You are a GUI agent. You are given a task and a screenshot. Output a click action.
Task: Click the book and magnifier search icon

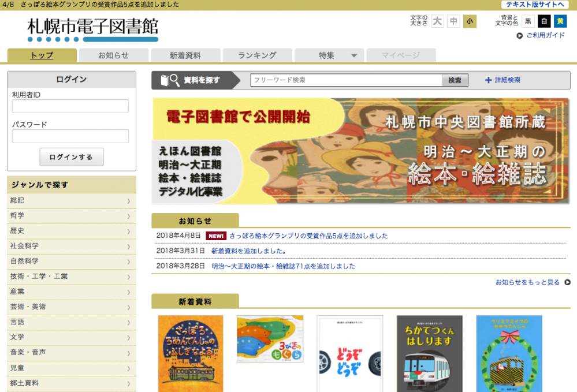pyautogui.click(x=170, y=80)
